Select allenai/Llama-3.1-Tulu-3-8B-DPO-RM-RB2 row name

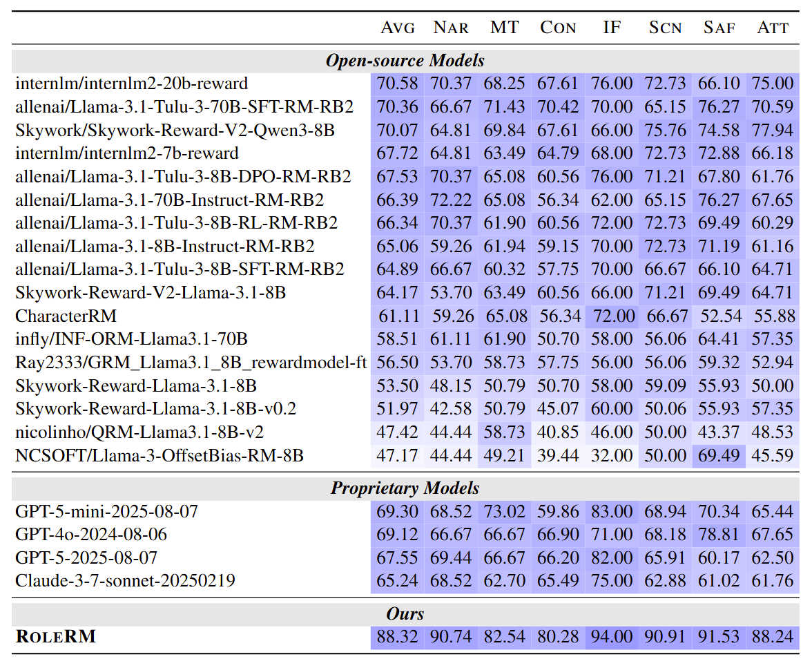184,177
